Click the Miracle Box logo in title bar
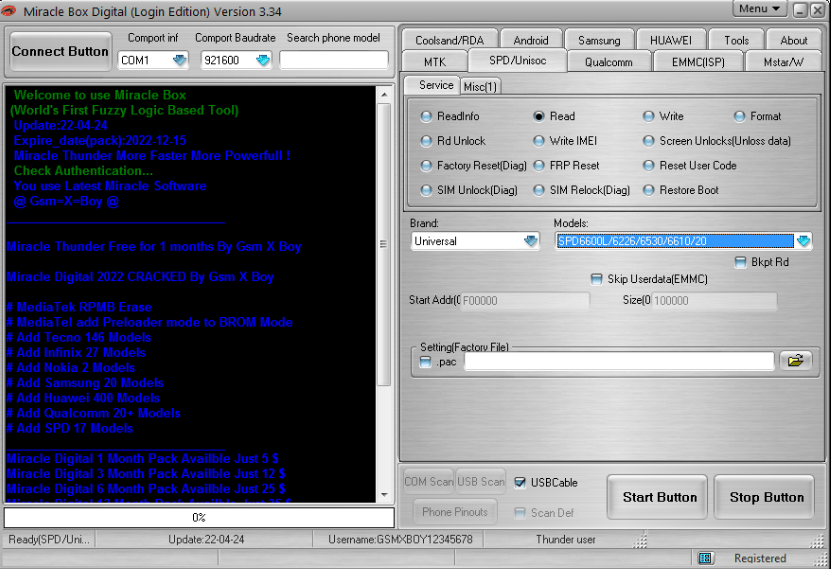The width and height of the screenshot is (831, 569). click(x=9, y=11)
